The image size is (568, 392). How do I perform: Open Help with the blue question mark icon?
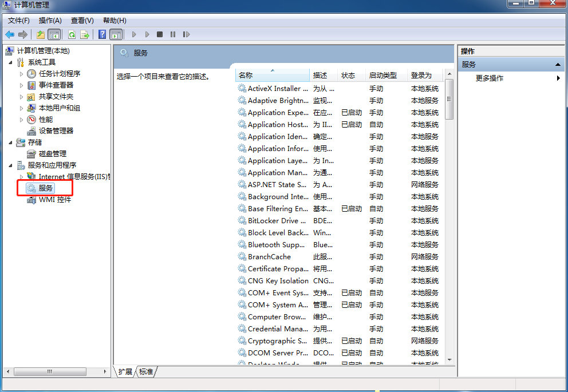click(102, 34)
